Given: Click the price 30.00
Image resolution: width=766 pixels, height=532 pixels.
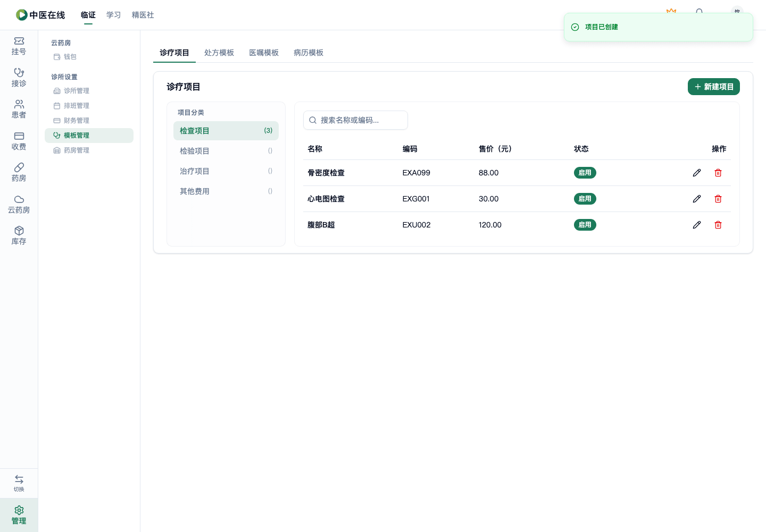Looking at the screenshot, I should tap(489, 199).
